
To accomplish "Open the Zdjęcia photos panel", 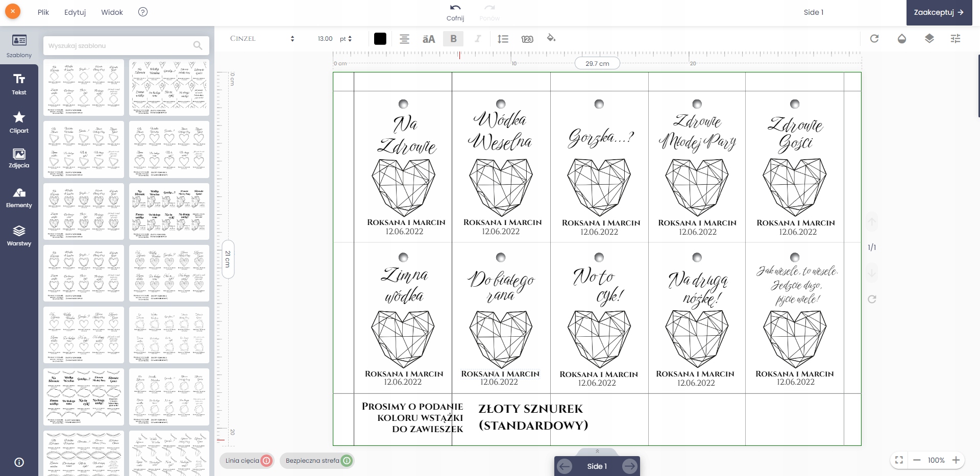I will point(19,158).
